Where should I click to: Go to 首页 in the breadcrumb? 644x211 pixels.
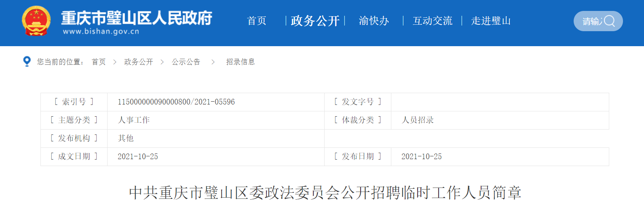click(99, 62)
